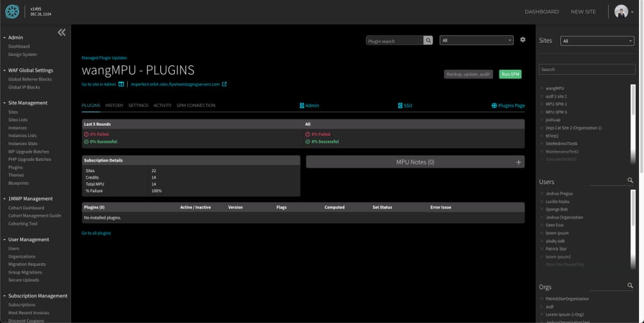Open NEW SITE in the top navigation
This screenshot has width=644, height=323.
click(x=583, y=11)
